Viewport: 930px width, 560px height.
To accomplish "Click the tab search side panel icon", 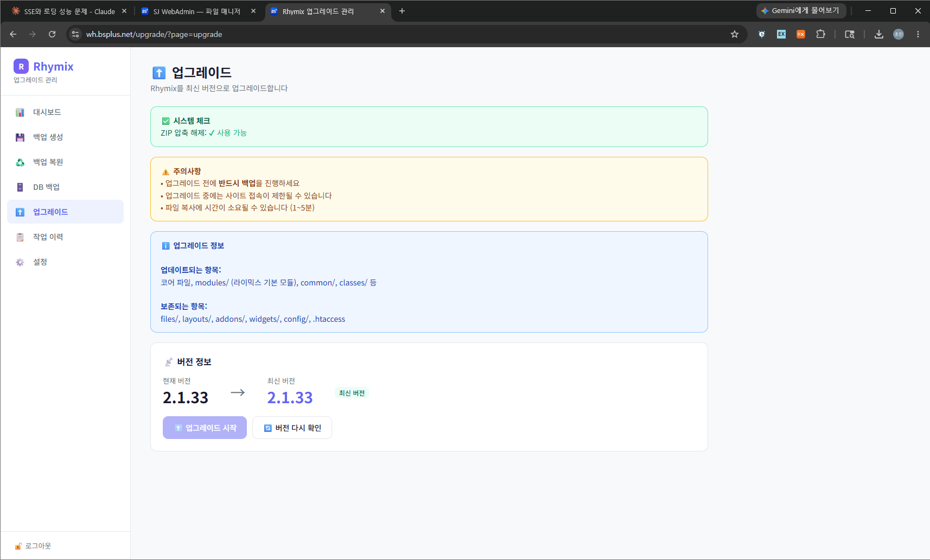I will click(850, 34).
